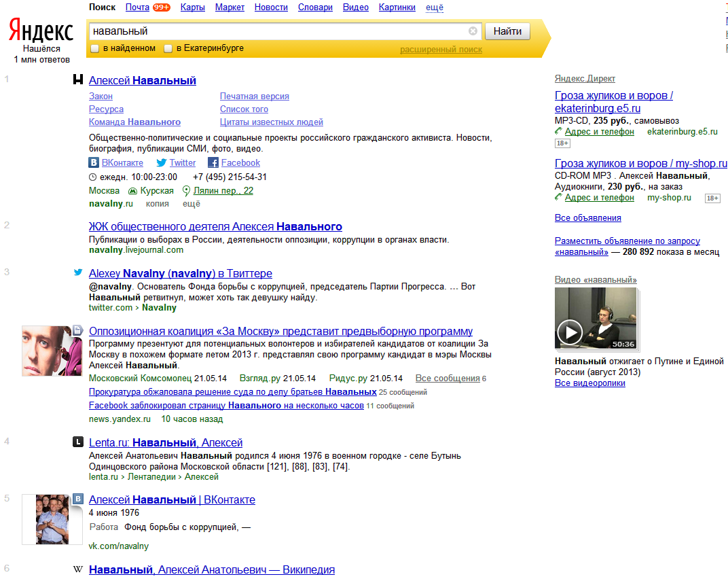Open the news photo thumbnail of Navalny
Viewport: 728px width, 581px height.
point(52,351)
